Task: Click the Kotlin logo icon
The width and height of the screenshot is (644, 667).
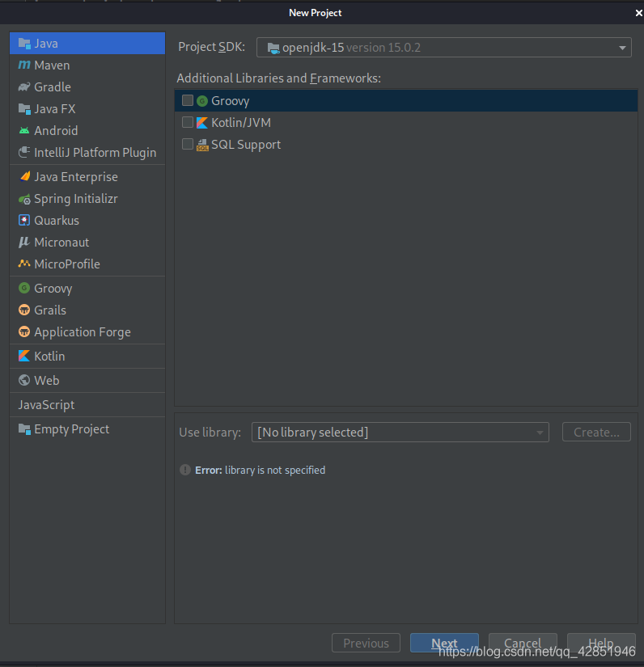Action: (24, 357)
